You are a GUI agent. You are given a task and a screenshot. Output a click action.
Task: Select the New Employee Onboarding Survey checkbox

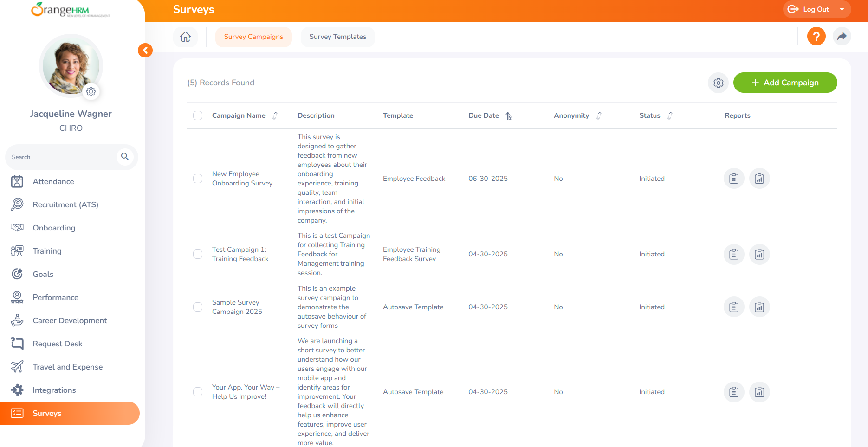(198, 179)
